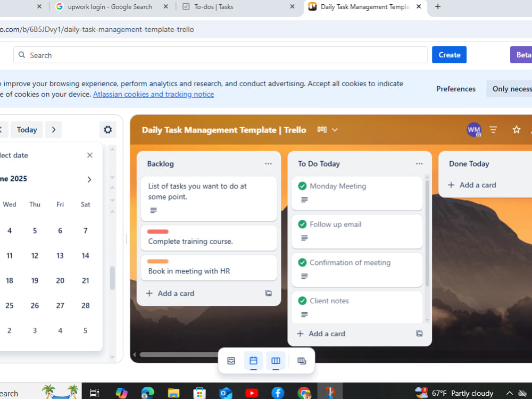Open Microsoft Edge from taskbar

[x=147, y=393]
